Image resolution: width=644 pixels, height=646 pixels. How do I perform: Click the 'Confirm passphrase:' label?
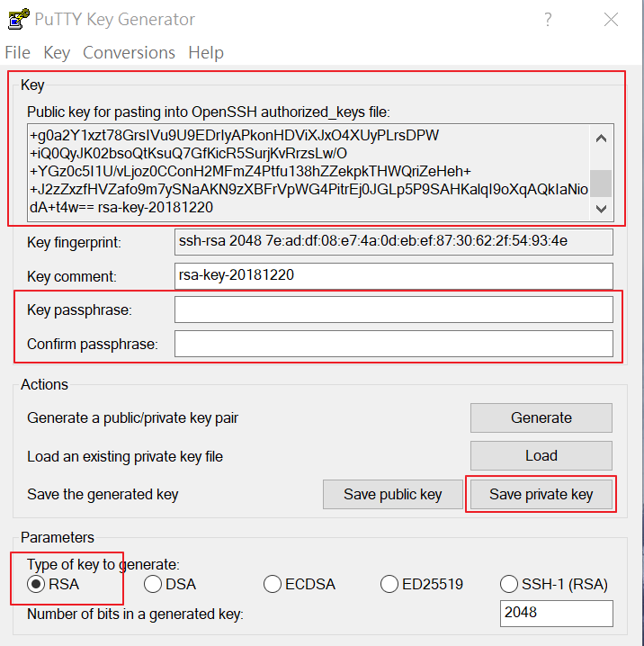click(93, 344)
